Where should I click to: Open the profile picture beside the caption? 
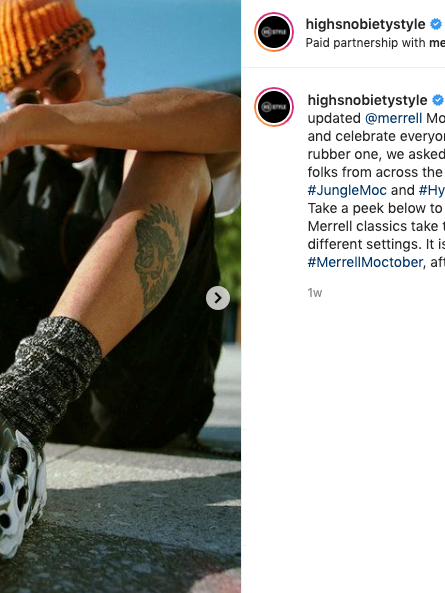274,107
